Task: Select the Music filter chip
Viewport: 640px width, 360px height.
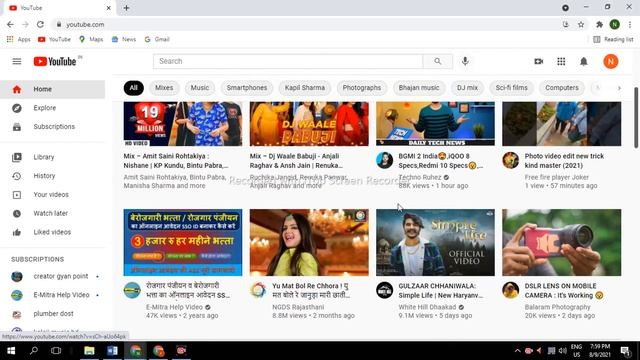Action: pos(200,88)
